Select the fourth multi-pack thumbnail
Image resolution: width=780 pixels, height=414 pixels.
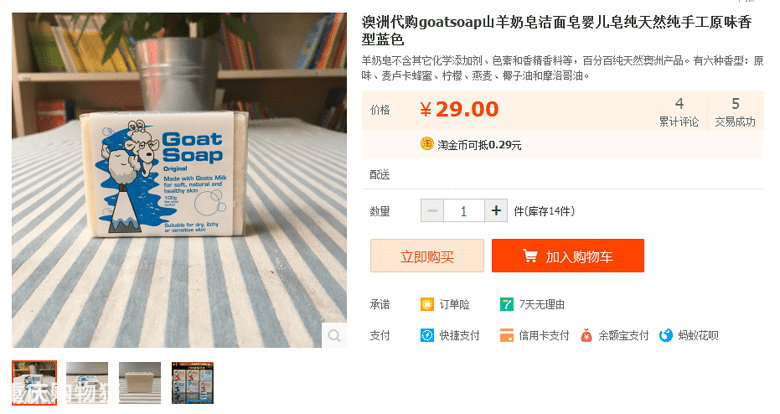193,383
